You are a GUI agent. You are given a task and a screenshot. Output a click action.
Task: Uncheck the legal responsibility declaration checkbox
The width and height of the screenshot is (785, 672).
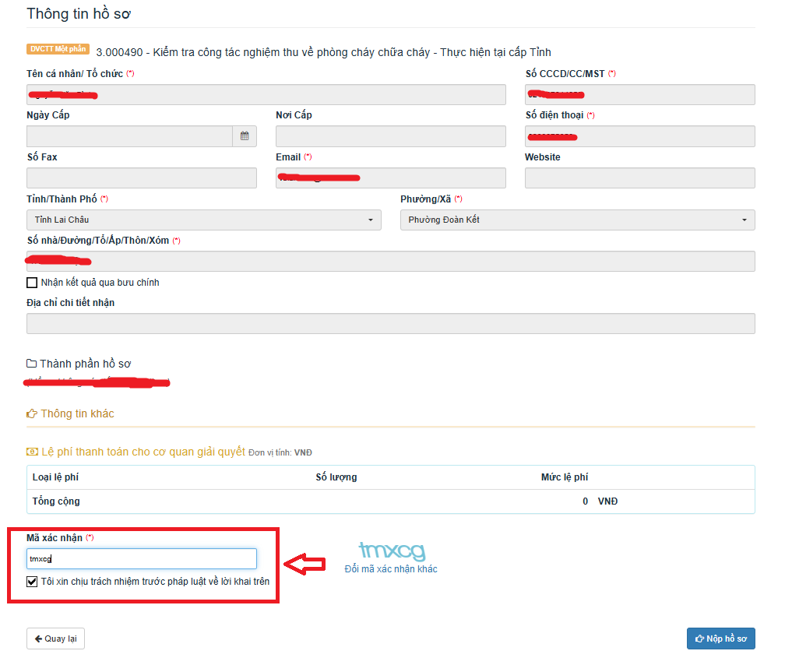(x=32, y=582)
